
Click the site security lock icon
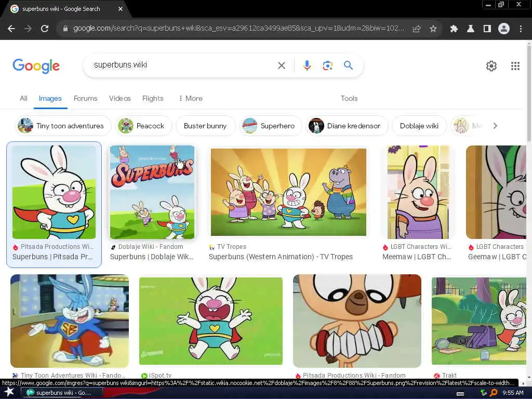point(65,29)
